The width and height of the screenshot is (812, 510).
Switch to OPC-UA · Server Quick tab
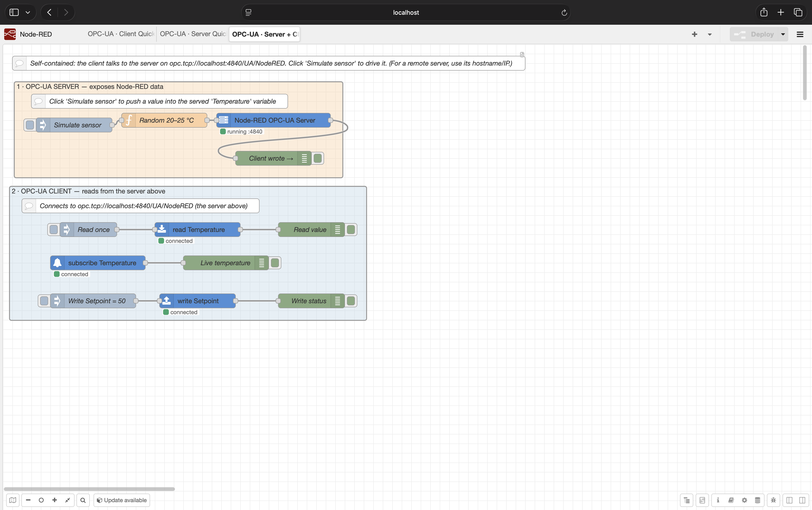[192, 34]
